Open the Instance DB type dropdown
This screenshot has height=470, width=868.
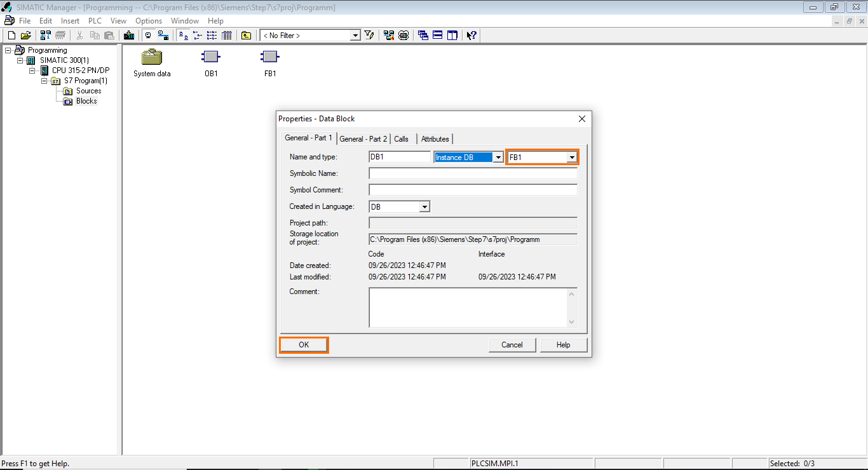[498, 157]
